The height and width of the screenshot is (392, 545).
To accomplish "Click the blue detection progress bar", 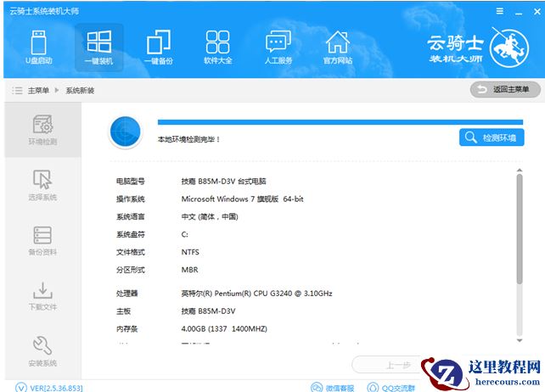I will 340,122.
